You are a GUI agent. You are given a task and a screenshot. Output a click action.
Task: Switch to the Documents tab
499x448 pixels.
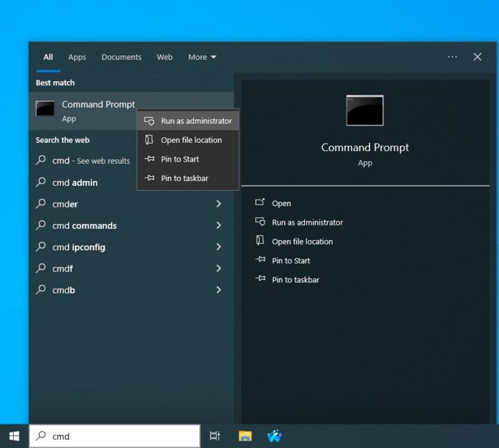121,57
